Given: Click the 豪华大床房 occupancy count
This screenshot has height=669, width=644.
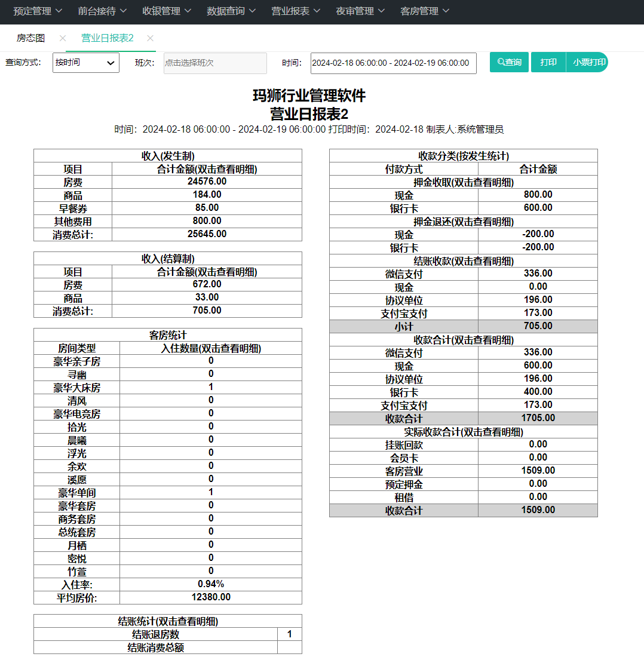Looking at the screenshot, I should click(211, 387).
